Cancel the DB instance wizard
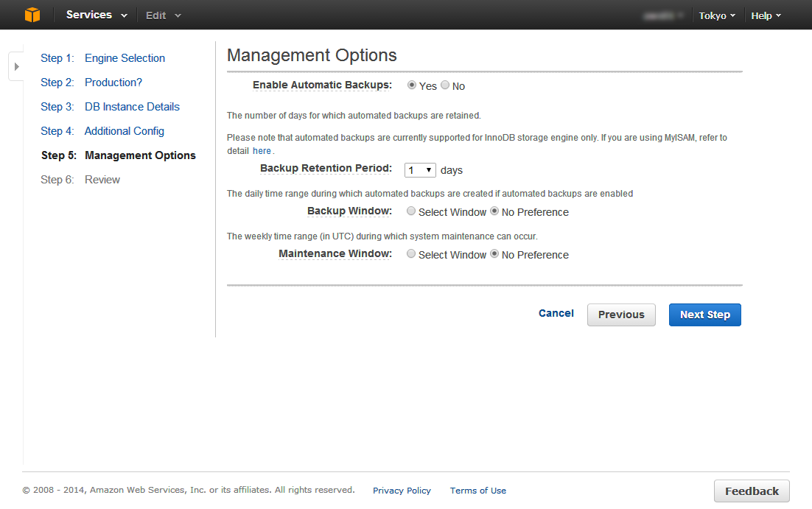Screen dimensions: 812x509 (556, 313)
